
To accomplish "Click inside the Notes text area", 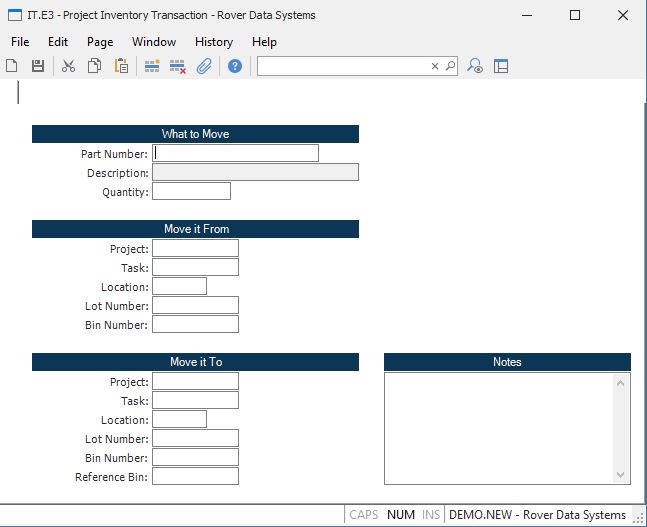I will pos(498,428).
